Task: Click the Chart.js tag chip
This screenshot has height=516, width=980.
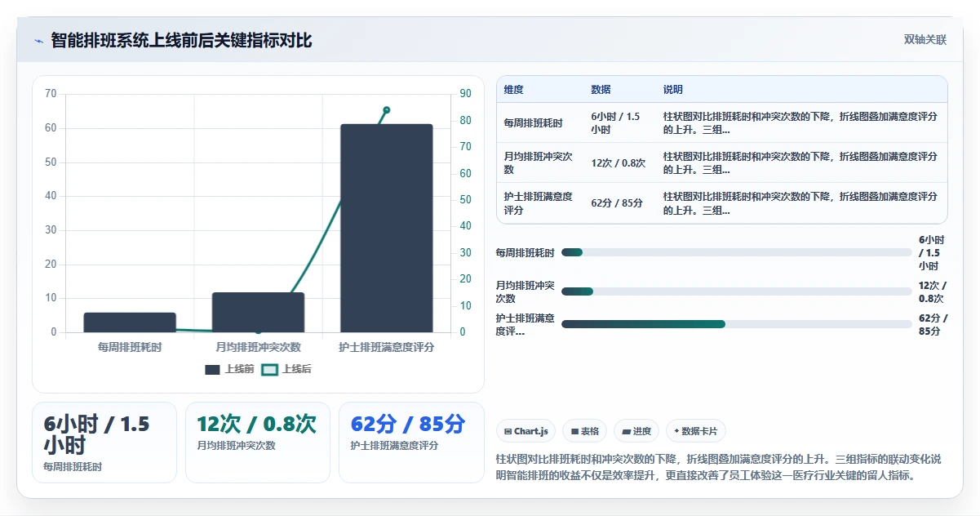Action: [526, 431]
